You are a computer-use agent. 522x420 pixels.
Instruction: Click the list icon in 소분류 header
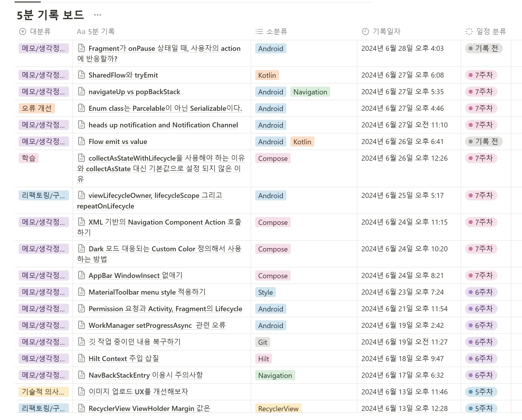click(x=259, y=31)
